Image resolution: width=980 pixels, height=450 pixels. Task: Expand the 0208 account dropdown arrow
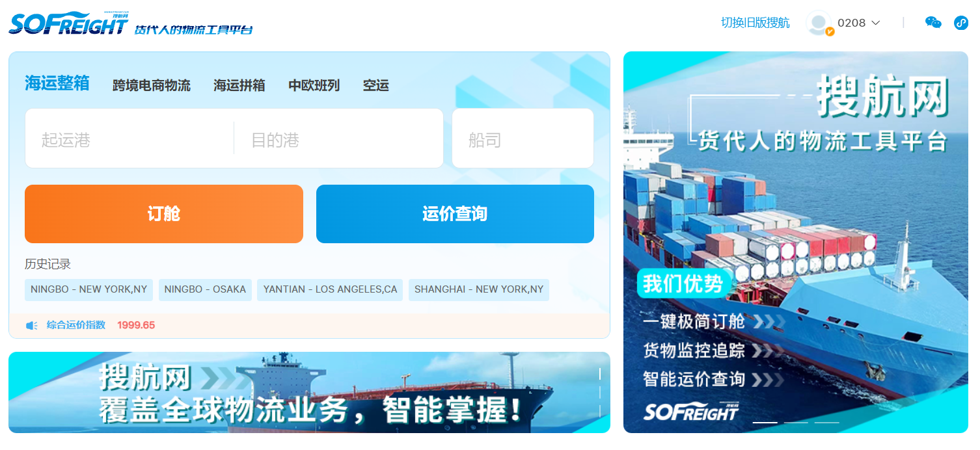pyautogui.click(x=875, y=23)
